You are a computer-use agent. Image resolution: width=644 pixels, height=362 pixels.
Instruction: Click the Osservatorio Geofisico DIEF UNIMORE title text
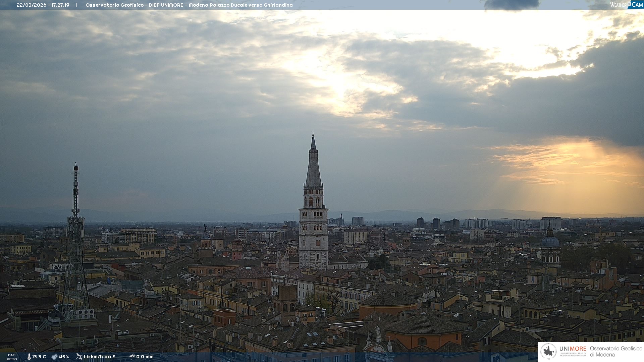pos(134,5)
